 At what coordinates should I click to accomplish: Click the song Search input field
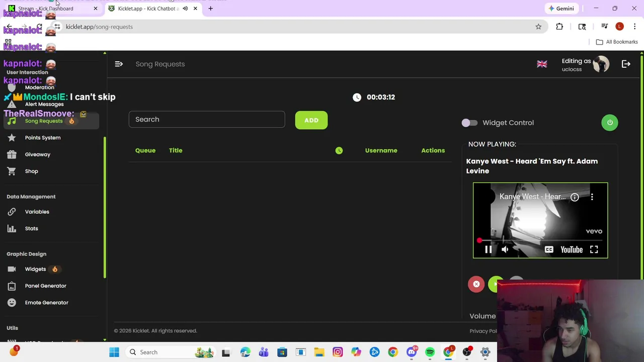207,120
